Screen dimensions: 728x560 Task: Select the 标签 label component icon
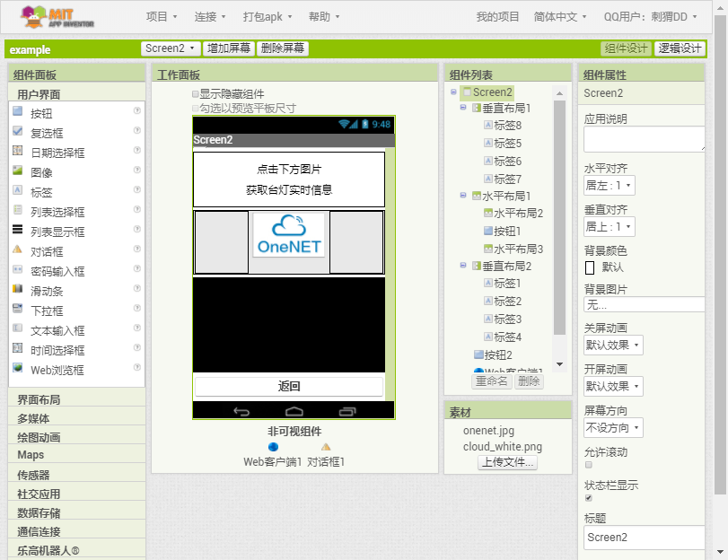click(18, 190)
